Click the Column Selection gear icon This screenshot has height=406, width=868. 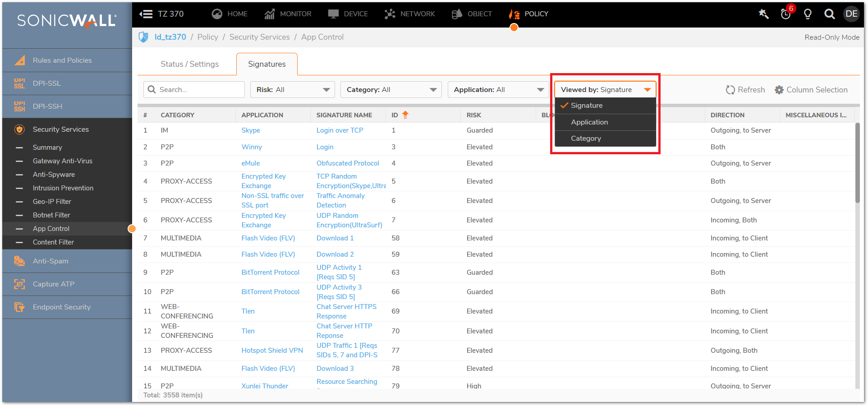tap(779, 90)
